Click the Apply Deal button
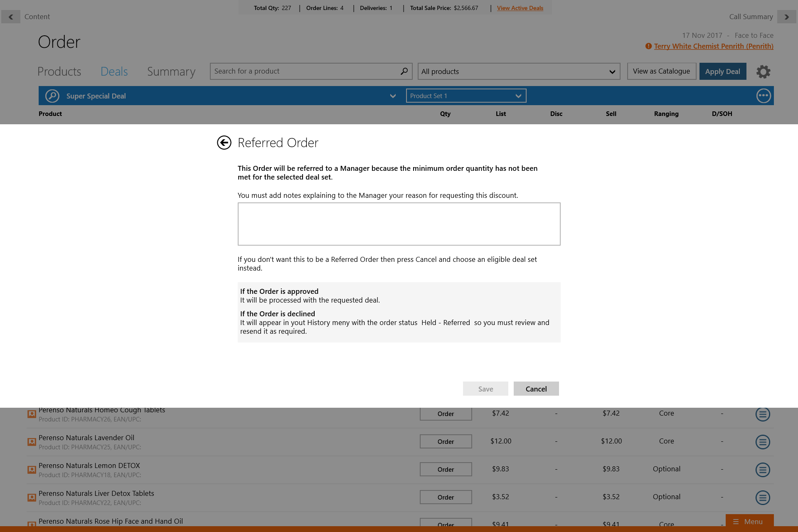 click(x=722, y=71)
